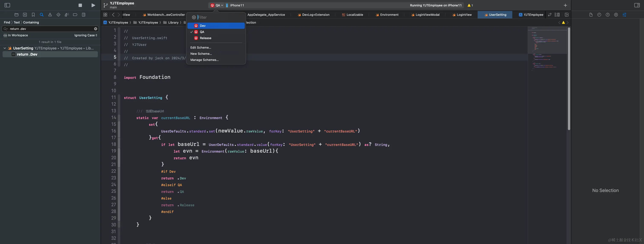Choose the Release scheme
Viewport: 644px width, 244px height.
click(205, 38)
